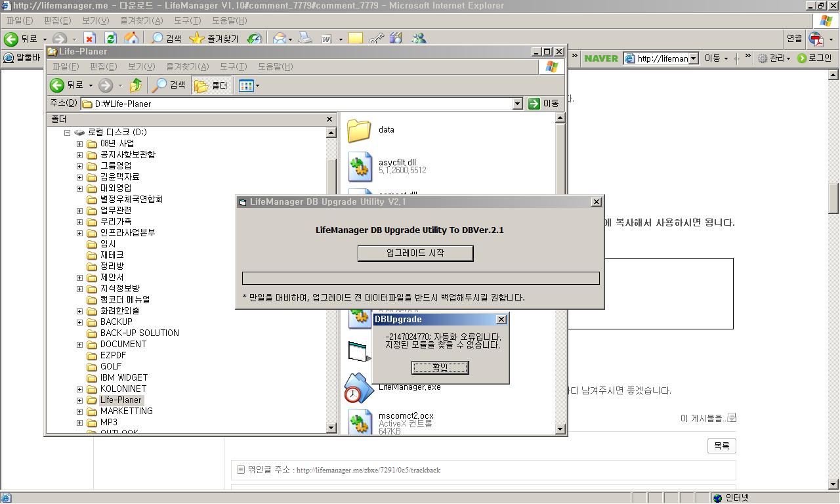840x504 pixels.
Task: Open 도움말(H) menu in Life-Planer window
Action: (275, 67)
